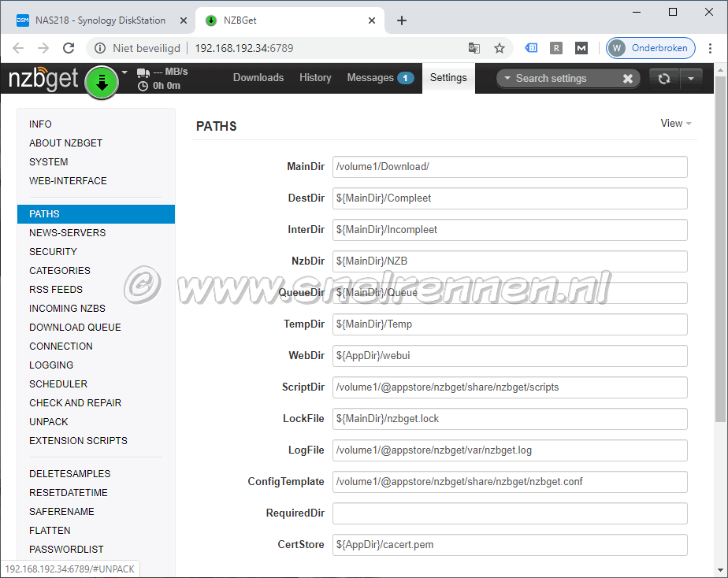Image resolution: width=728 pixels, height=578 pixels.
Task: Click the green NZBGet pause/download button
Action: (x=102, y=82)
